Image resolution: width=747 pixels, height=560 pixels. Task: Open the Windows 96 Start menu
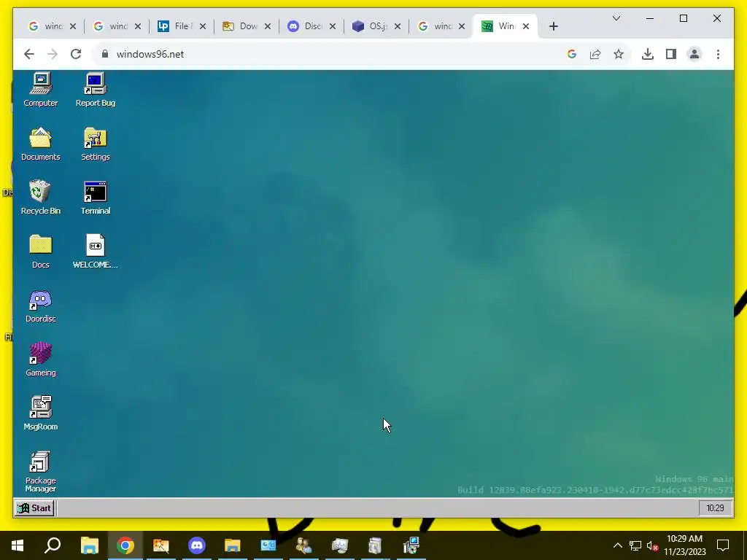coord(34,508)
